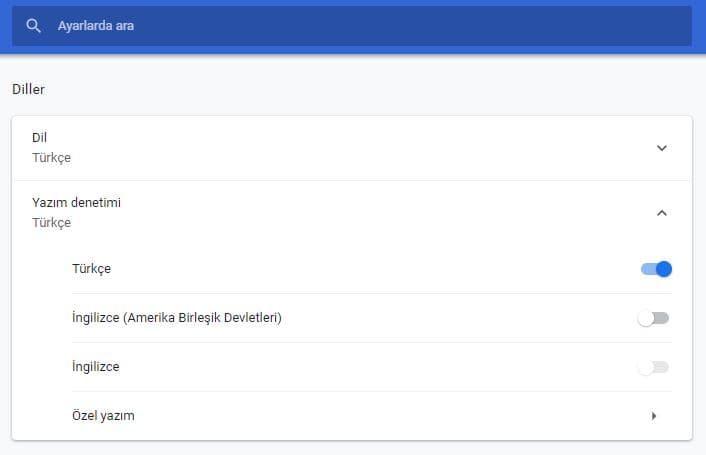Click the knob of the Türkçe switch

(x=664, y=269)
